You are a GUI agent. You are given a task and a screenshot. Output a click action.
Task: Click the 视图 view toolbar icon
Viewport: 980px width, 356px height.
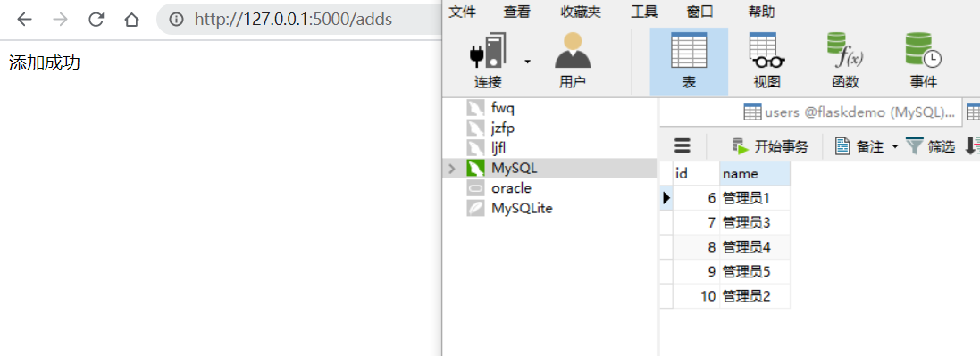click(x=766, y=61)
